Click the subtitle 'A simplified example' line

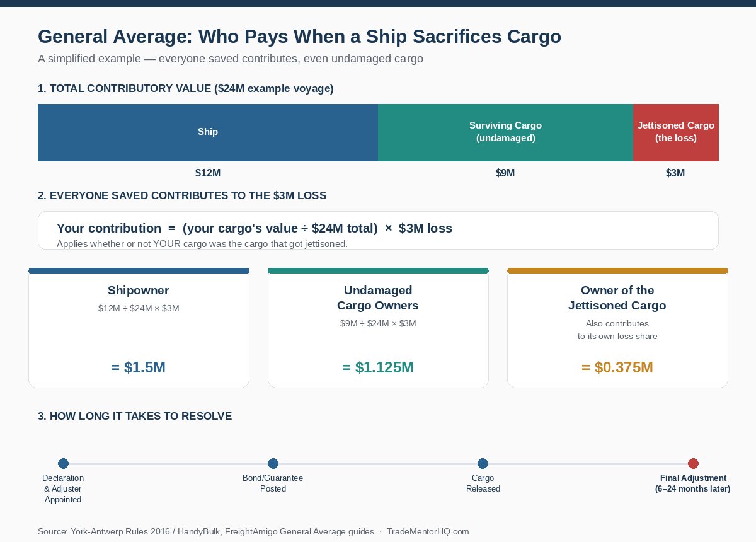point(231,59)
